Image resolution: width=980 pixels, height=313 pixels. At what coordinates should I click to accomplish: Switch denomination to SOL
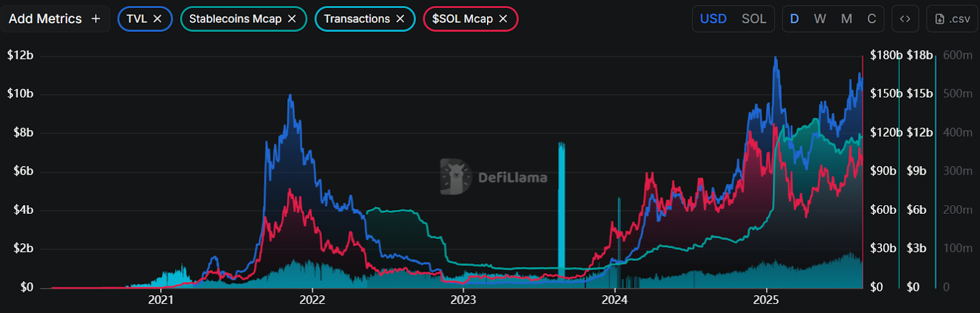(754, 19)
